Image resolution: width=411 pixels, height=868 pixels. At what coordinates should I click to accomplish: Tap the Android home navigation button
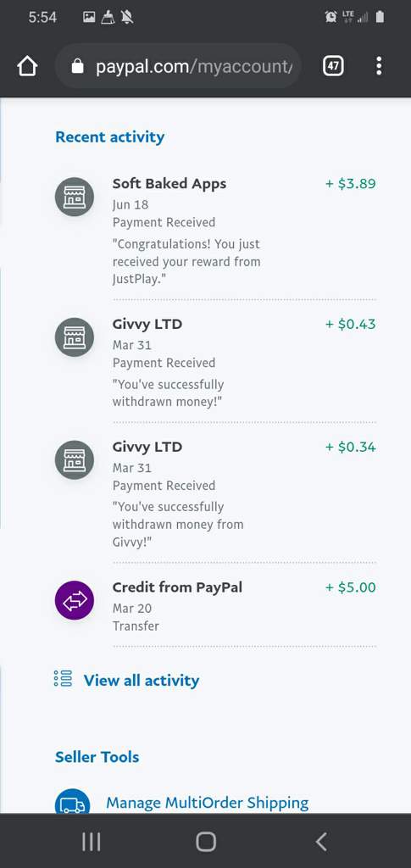pos(206,842)
